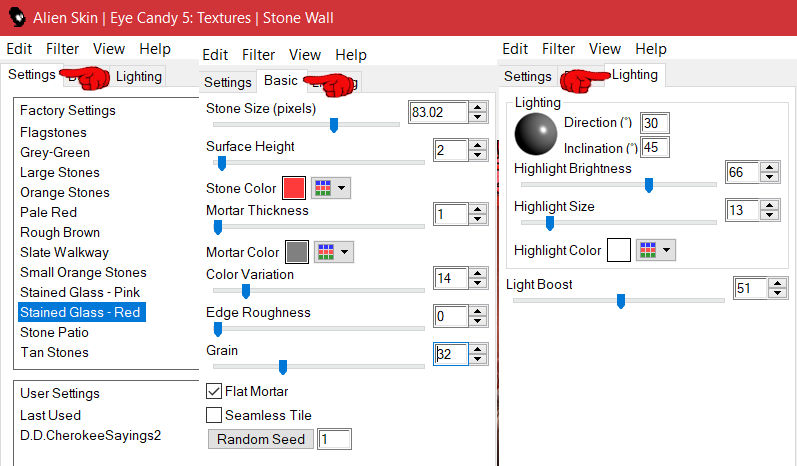Click the lighting direction sphere
This screenshot has height=466, width=797.
click(536, 134)
